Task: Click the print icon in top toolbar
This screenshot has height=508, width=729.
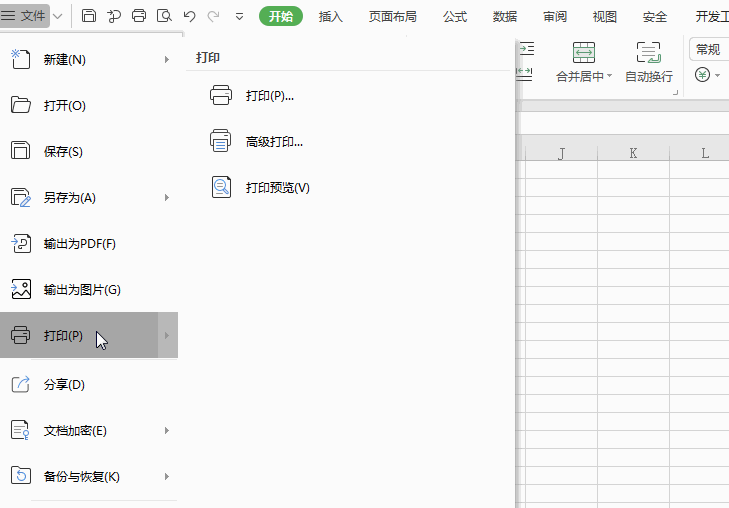Action: click(x=139, y=16)
